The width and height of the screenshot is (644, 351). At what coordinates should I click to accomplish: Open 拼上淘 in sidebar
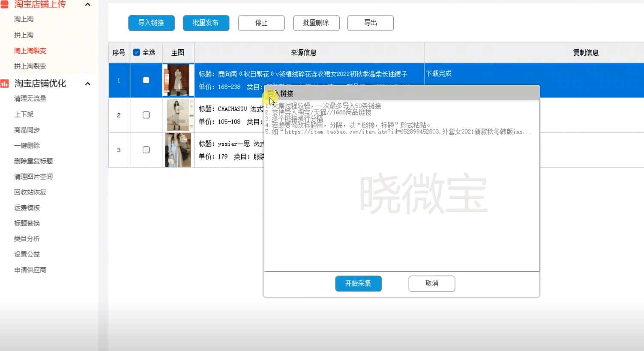24,35
